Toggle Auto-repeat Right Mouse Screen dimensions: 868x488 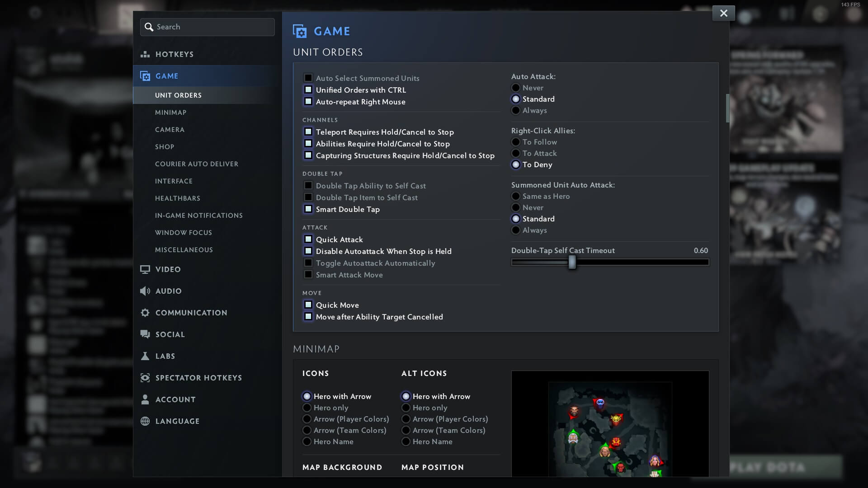308,101
